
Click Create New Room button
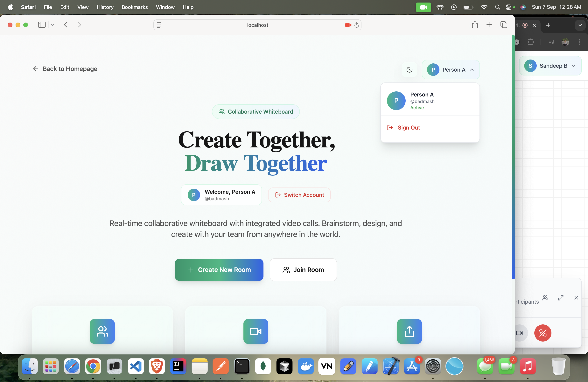pyautogui.click(x=219, y=270)
